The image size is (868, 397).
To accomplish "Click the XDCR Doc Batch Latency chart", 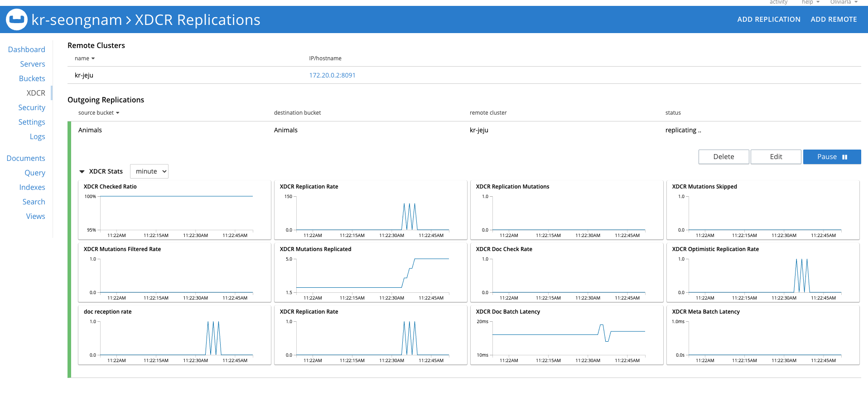I will click(x=567, y=335).
